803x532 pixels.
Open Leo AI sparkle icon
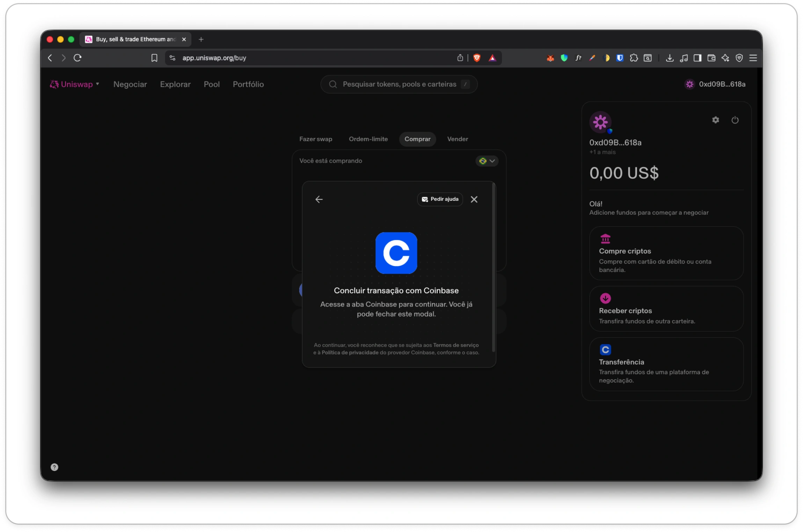[725, 58]
